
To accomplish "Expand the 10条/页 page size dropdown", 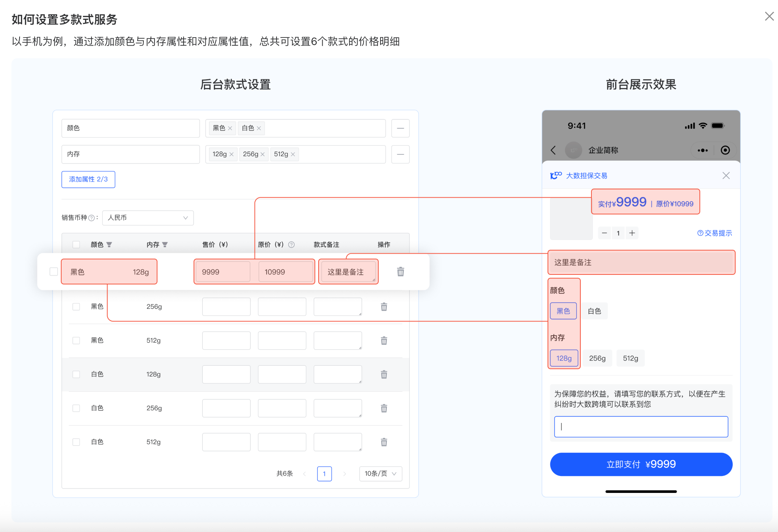I will (x=381, y=473).
